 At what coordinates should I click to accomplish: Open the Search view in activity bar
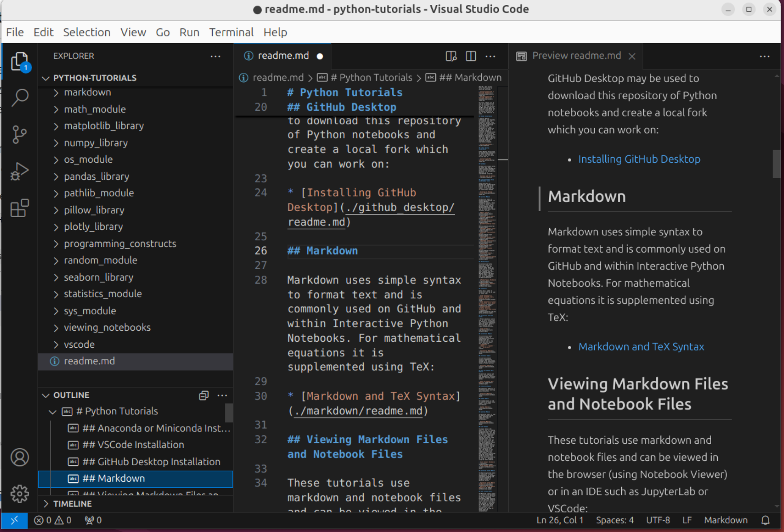(x=20, y=97)
